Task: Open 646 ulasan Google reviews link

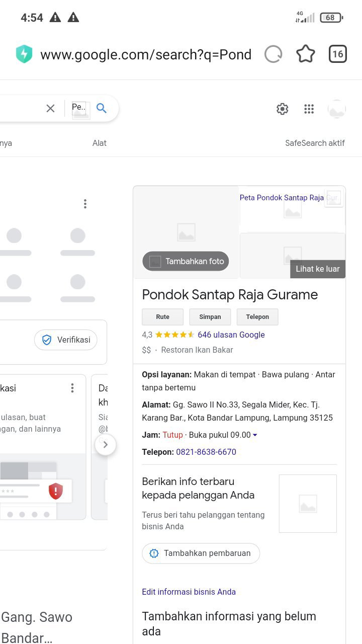Action: [231, 335]
